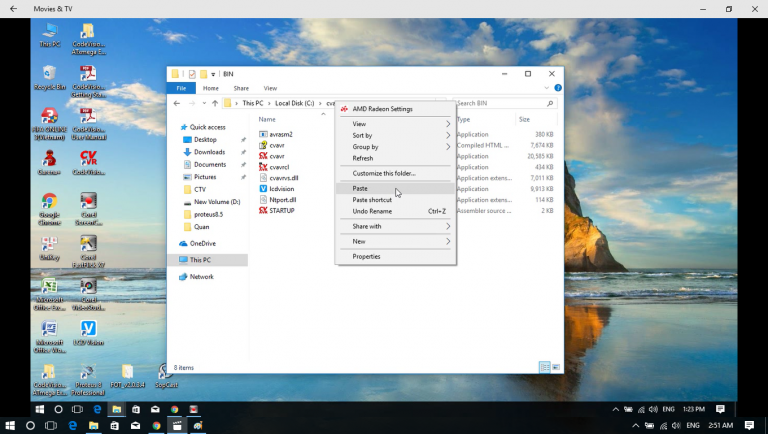Click the Windows Start button on taskbar
This screenshot has height=434, width=768.
tap(12, 425)
